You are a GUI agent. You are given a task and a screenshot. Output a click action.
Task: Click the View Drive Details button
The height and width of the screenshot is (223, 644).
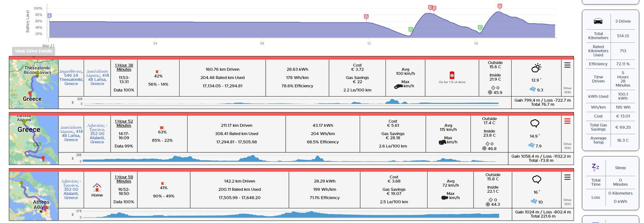click(x=33, y=51)
